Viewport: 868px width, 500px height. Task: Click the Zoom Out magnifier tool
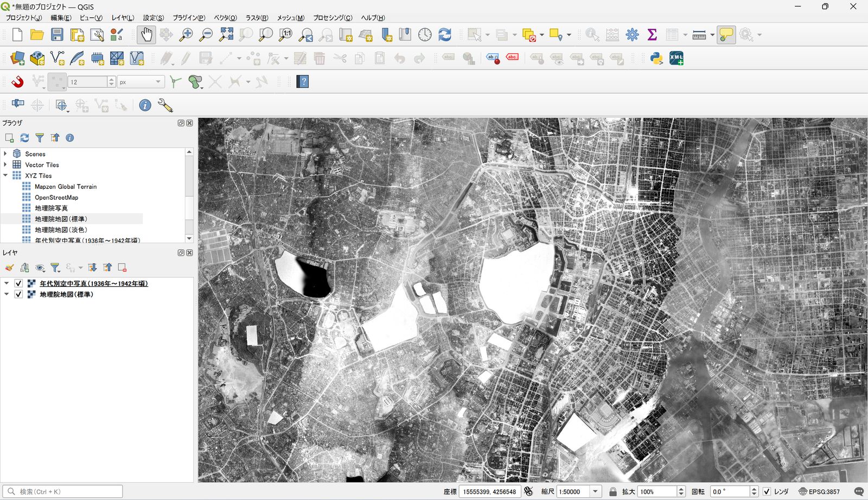(x=206, y=35)
